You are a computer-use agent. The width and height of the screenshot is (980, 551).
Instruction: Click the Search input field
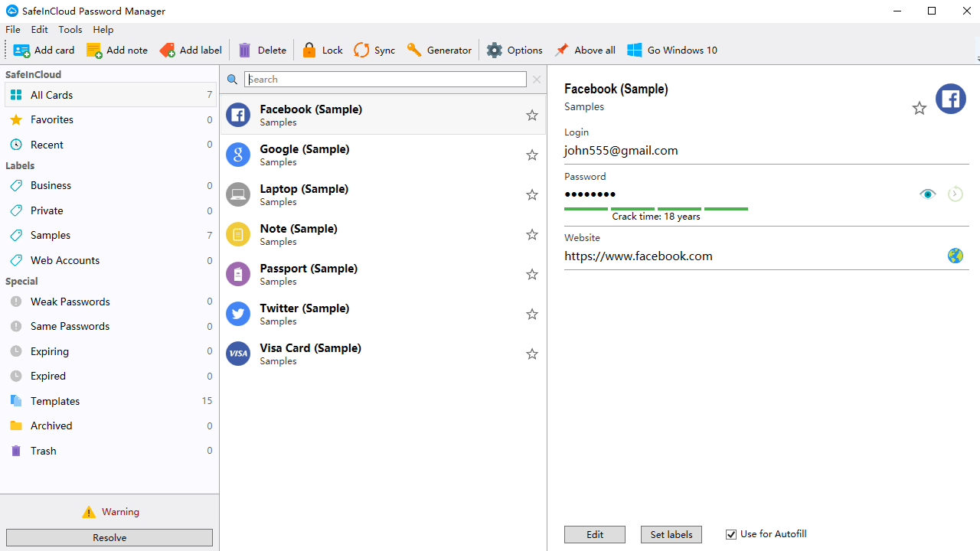(385, 80)
